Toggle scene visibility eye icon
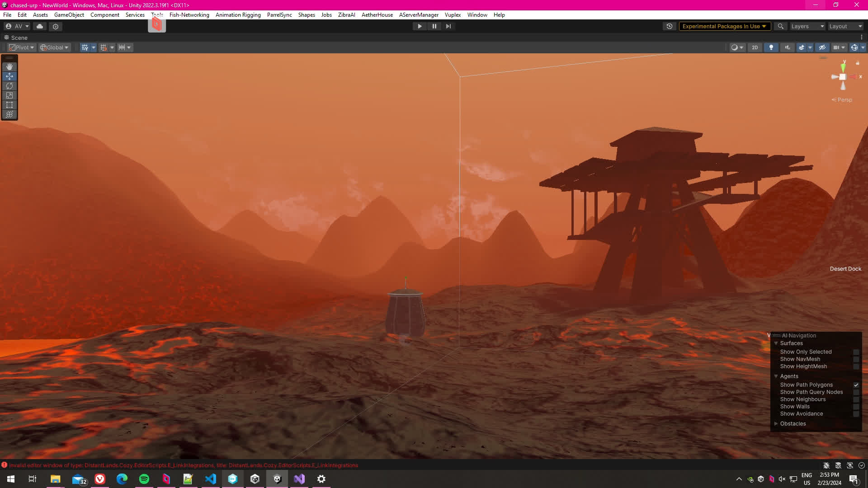This screenshot has width=868, height=488. tap(822, 47)
